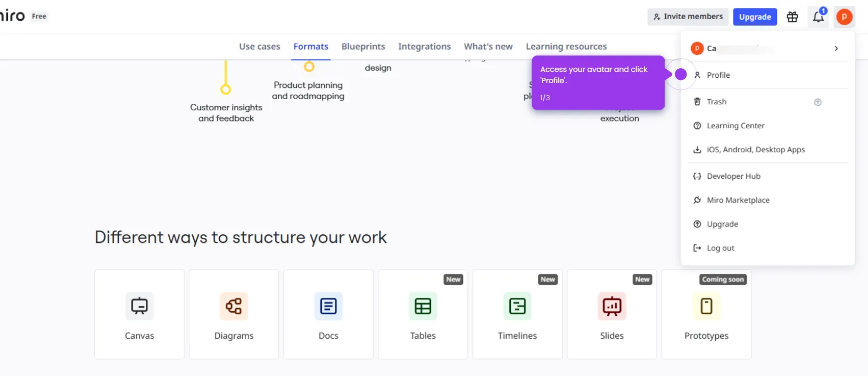This screenshot has width=868, height=376.
Task: Click the New badge on Tables card
Action: pyautogui.click(x=453, y=280)
